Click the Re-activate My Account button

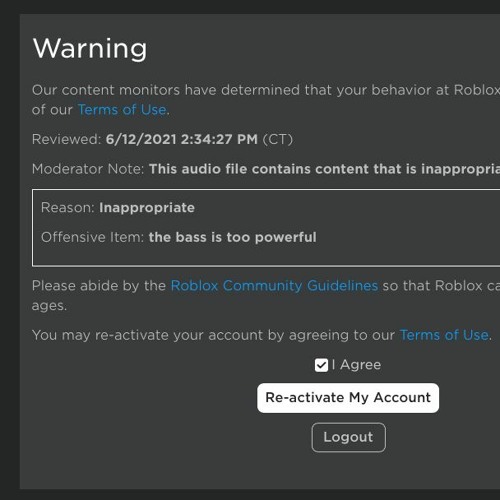point(348,398)
